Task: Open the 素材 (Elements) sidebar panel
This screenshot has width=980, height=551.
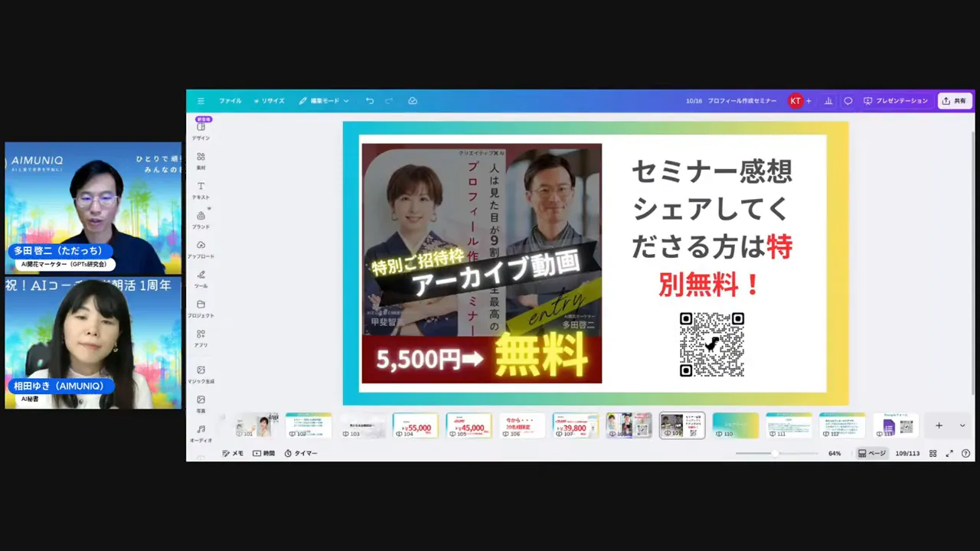Action: point(201,161)
